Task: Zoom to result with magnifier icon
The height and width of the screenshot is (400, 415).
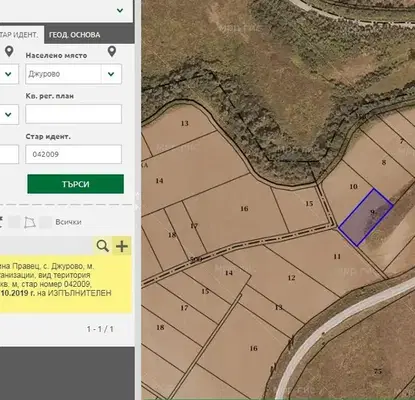Action: click(x=102, y=246)
